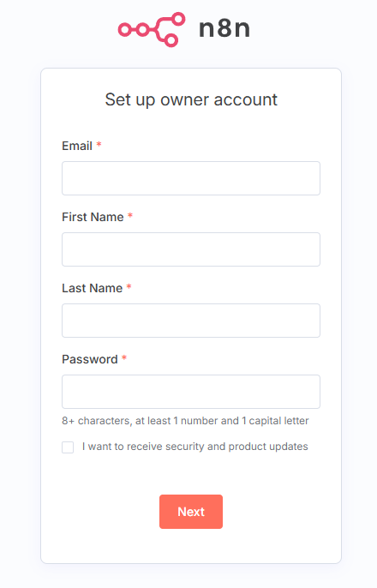Click blank card space between checkbox and Next

pyautogui.click(x=191, y=474)
